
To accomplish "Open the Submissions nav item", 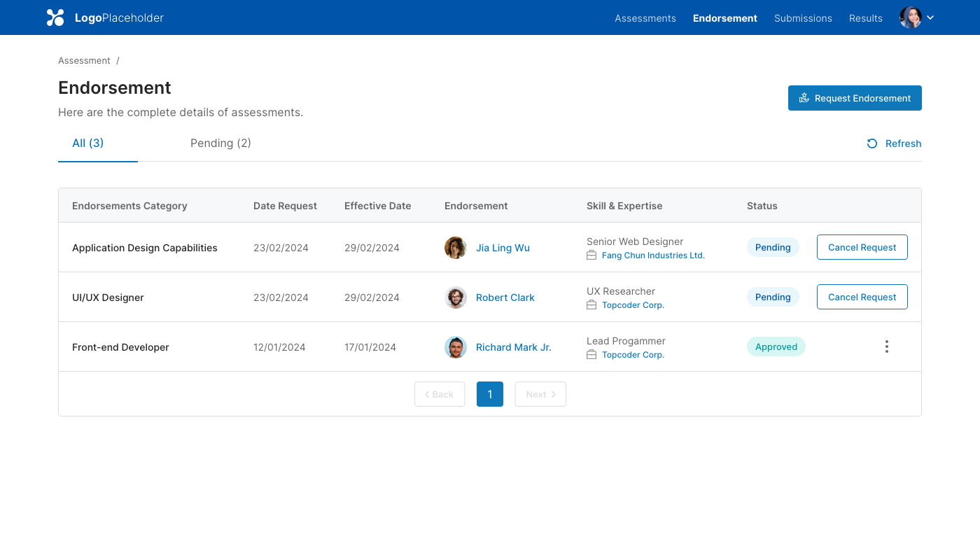I will tap(803, 18).
